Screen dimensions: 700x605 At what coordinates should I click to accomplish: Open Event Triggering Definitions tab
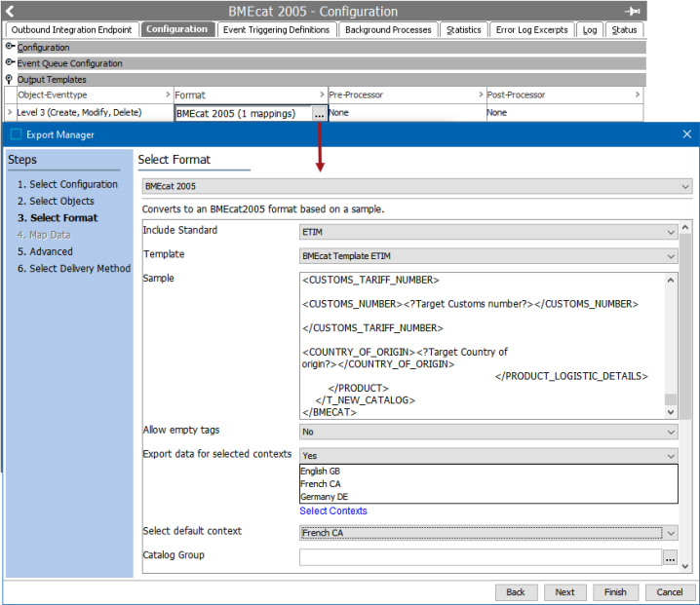point(276,30)
